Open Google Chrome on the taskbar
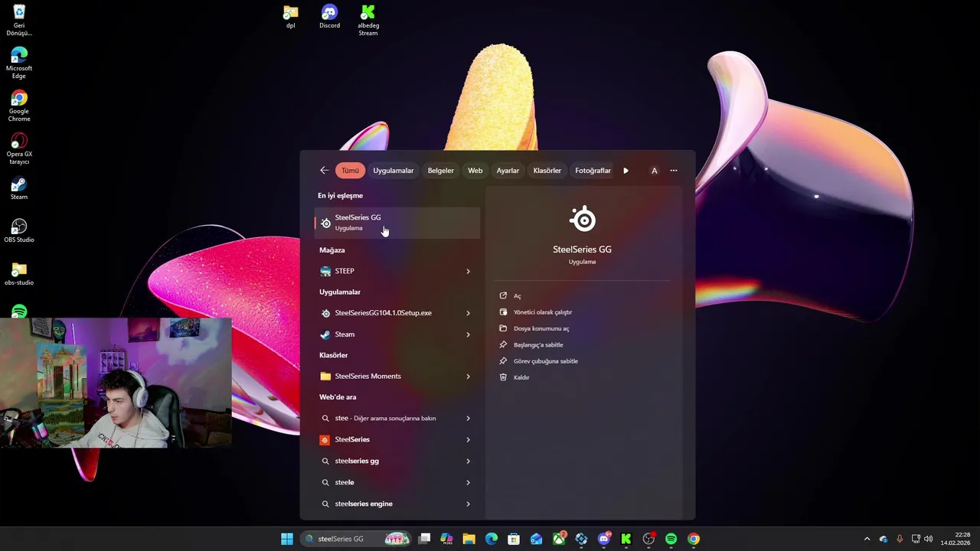This screenshot has height=551, width=980. [x=693, y=539]
